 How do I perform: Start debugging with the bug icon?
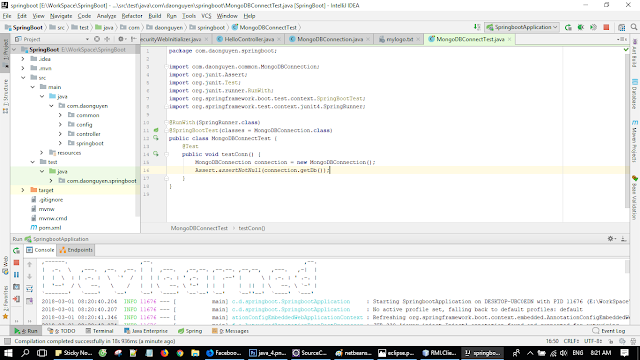[x=580, y=27]
